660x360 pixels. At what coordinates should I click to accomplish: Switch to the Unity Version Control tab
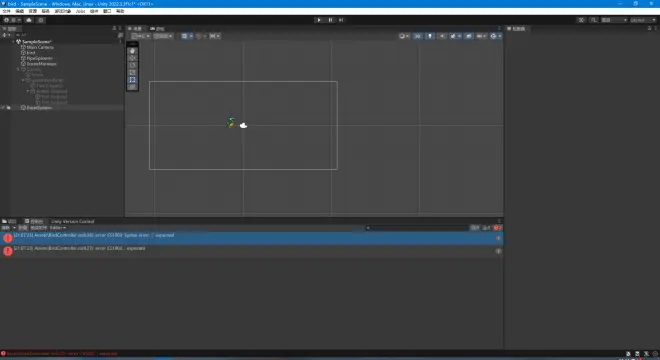click(72, 221)
